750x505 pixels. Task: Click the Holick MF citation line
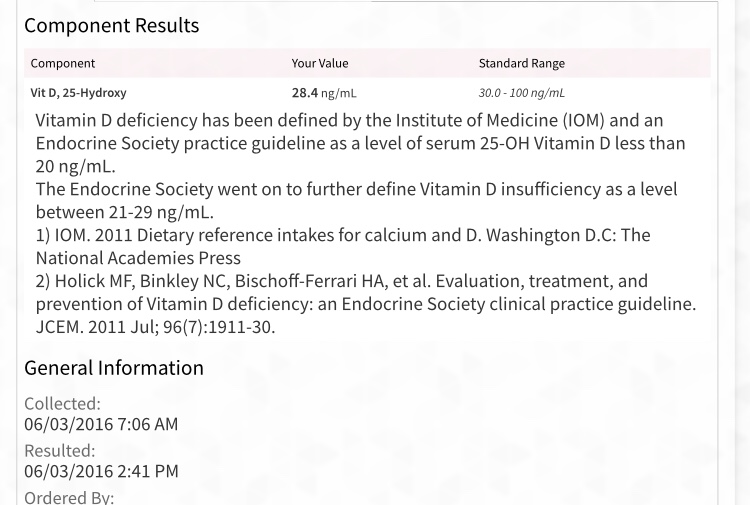pos(342,281)
